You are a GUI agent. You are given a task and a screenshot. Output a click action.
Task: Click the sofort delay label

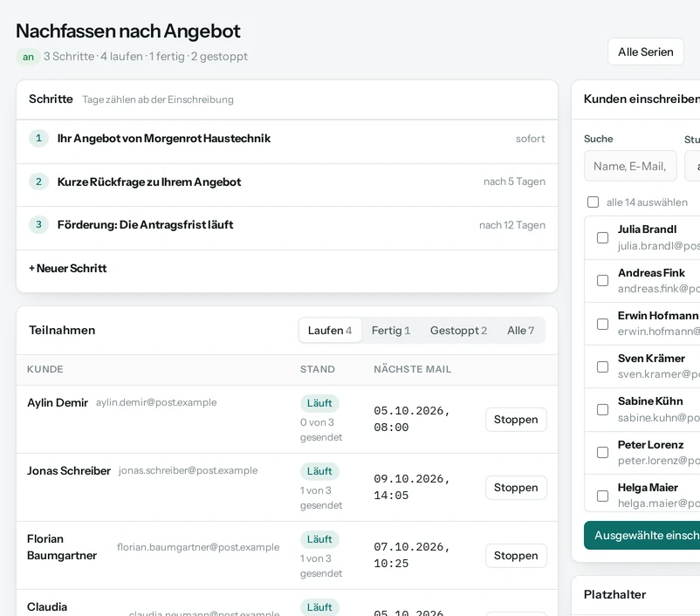click(530, 139)
